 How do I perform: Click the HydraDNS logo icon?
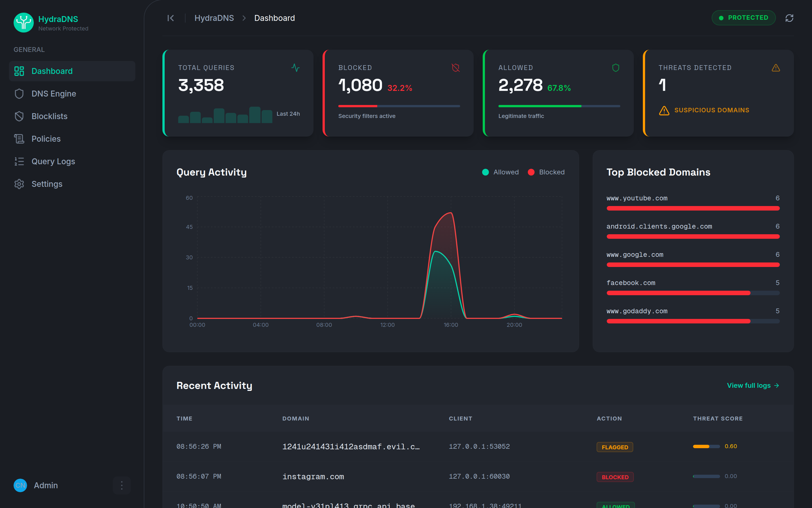[x=23, y=23]
